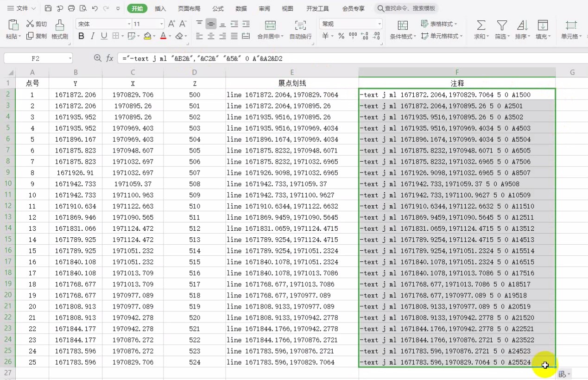Switch to the Page Layout (页面布局) tab
This screenshot has width=588, height=380.
pyautogui.click(x=189, y=8)
